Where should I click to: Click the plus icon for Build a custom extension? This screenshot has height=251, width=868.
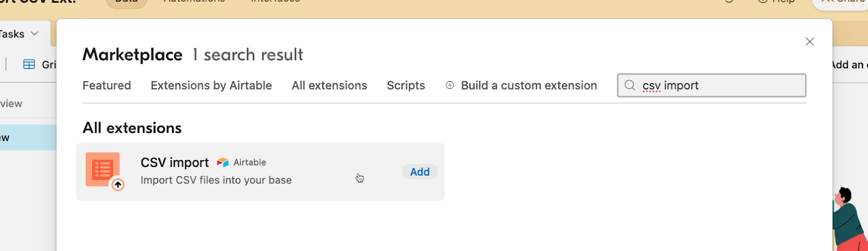pos(450,85)
